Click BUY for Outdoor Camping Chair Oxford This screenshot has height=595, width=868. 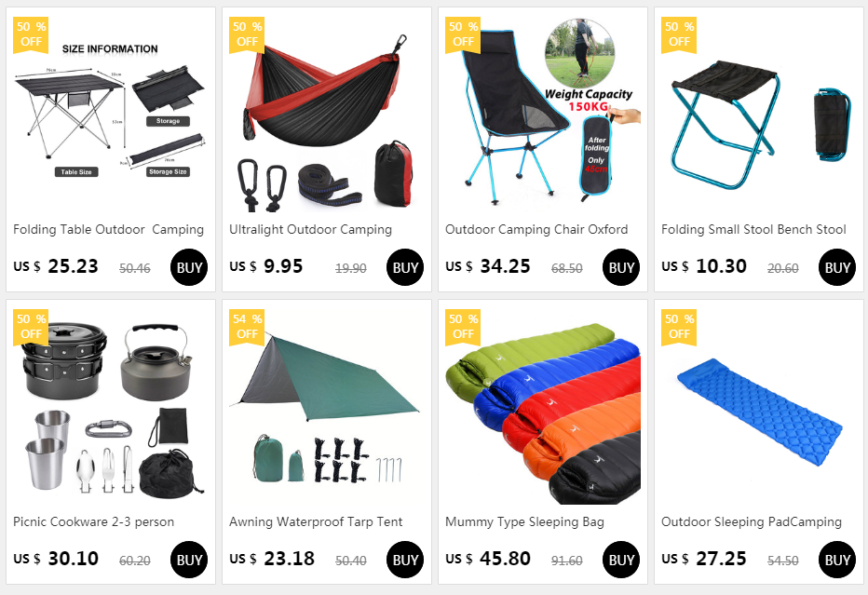pyautogui.click(x=620, y=267)
